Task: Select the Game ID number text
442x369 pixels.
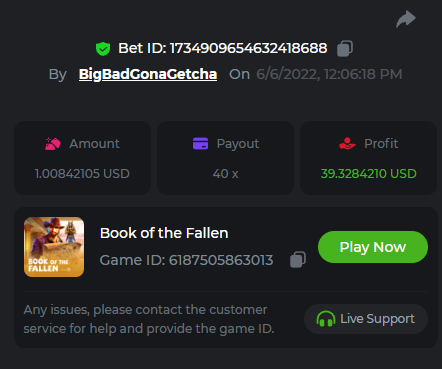Action: [x=221, y=260]
